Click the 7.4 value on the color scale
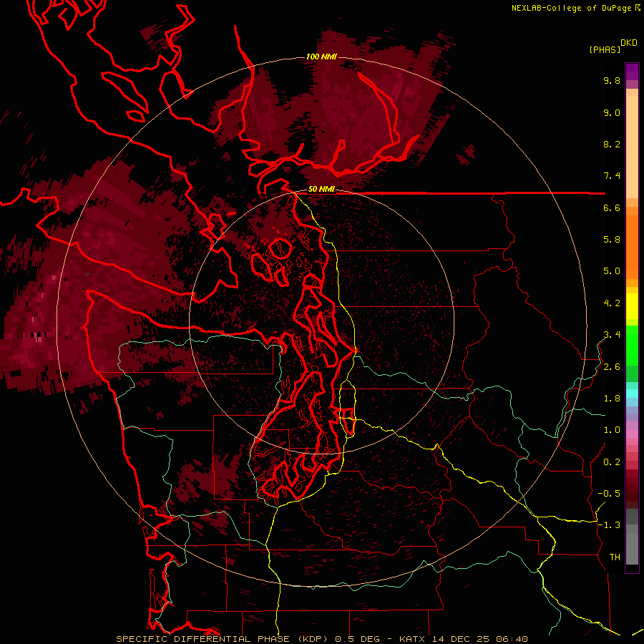 click(612, 176)
